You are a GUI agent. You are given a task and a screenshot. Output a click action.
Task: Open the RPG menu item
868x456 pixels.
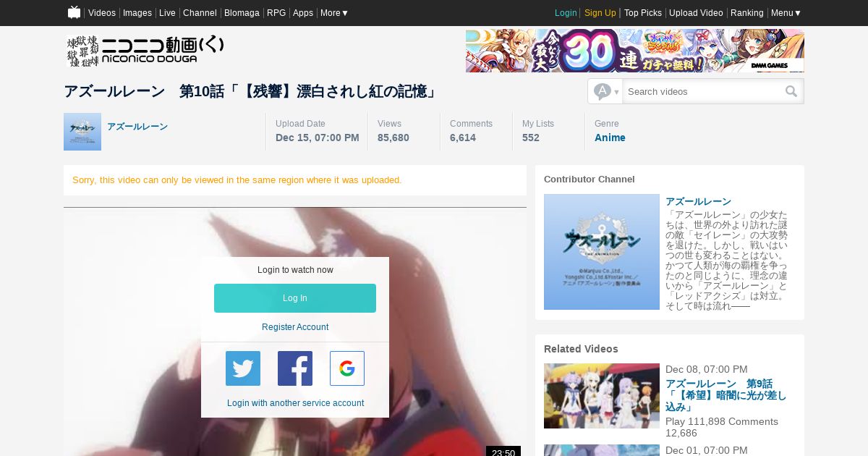(276, 13)
